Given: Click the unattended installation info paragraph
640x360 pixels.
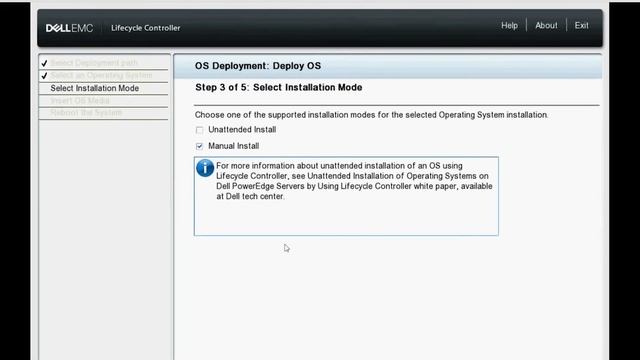Looking at the screenshot, I should pyautogui.click(x=354, y=181).
